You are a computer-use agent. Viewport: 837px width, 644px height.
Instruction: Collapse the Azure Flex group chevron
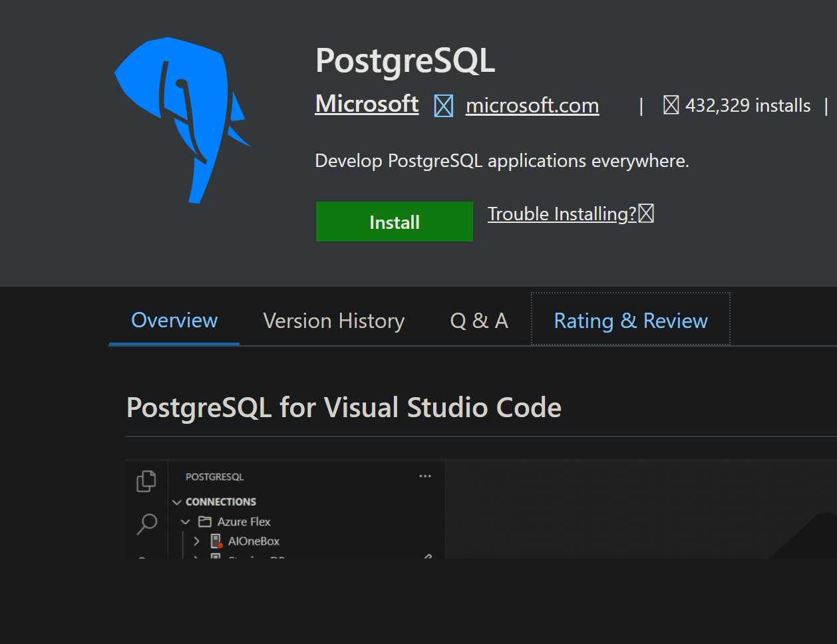186,522
